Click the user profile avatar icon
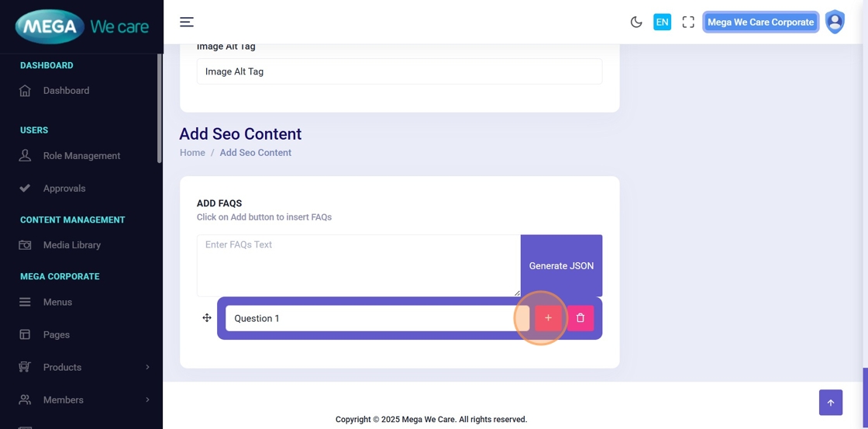The height and width of the screenshot is (429, 868). point(835,22)
